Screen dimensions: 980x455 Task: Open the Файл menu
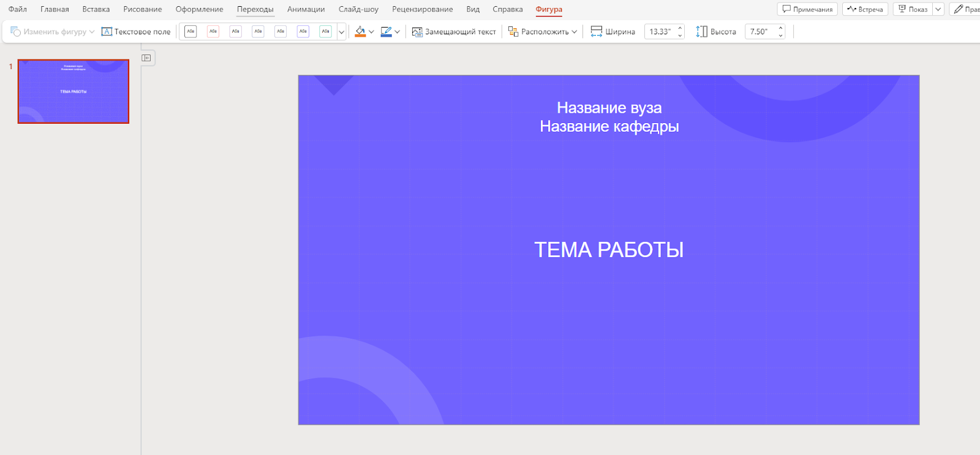click(x=17, y=9)
